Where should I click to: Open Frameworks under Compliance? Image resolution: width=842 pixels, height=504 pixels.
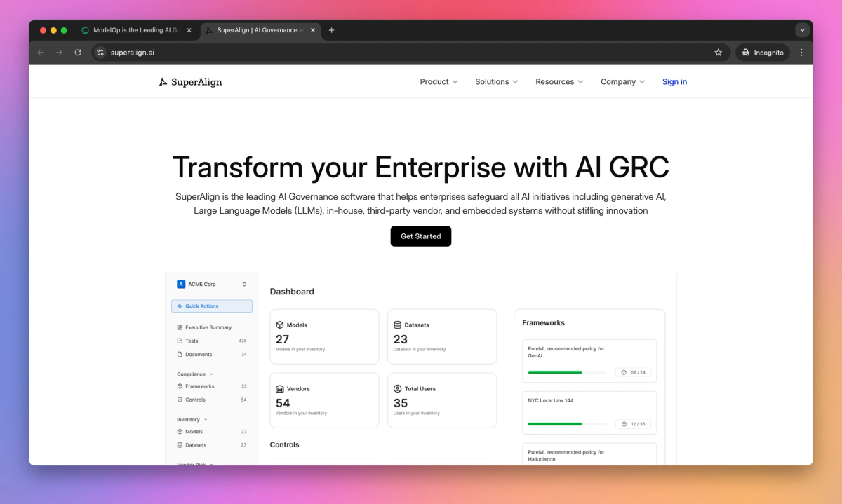coord(200,386)
